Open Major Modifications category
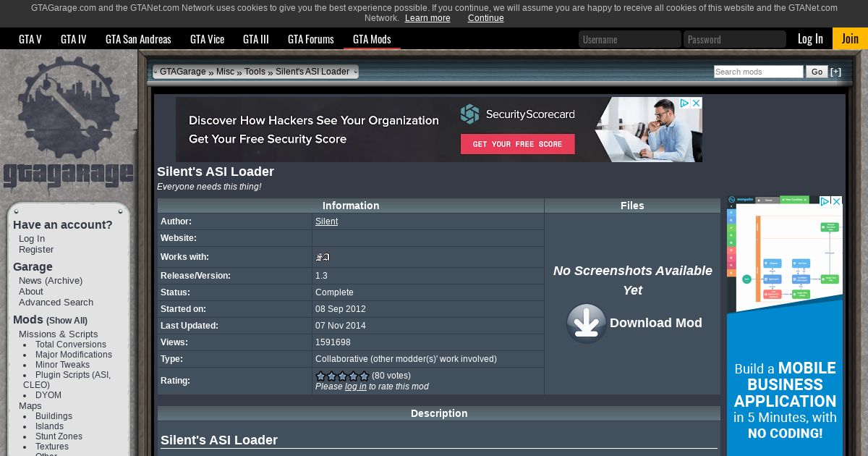This screenshot has width=868, height=456. (74, 355)
